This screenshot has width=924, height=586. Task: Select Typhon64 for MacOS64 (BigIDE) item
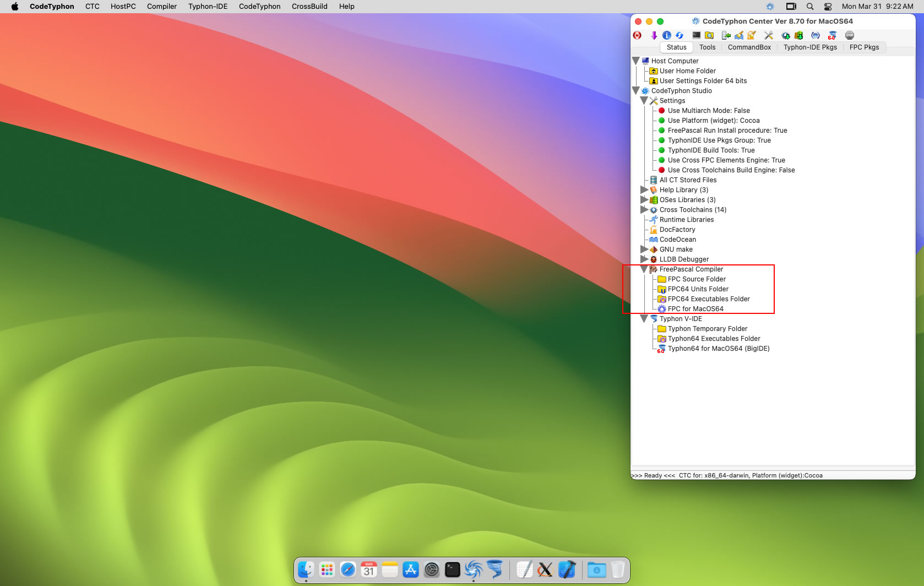point(719,349)
